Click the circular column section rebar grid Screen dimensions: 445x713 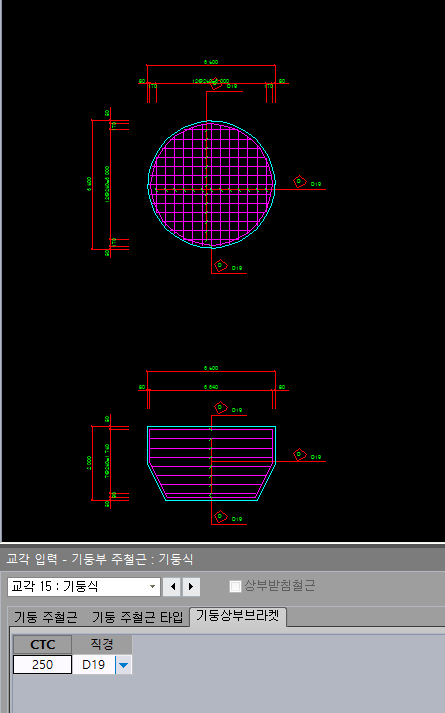click(x=211, y=184)
